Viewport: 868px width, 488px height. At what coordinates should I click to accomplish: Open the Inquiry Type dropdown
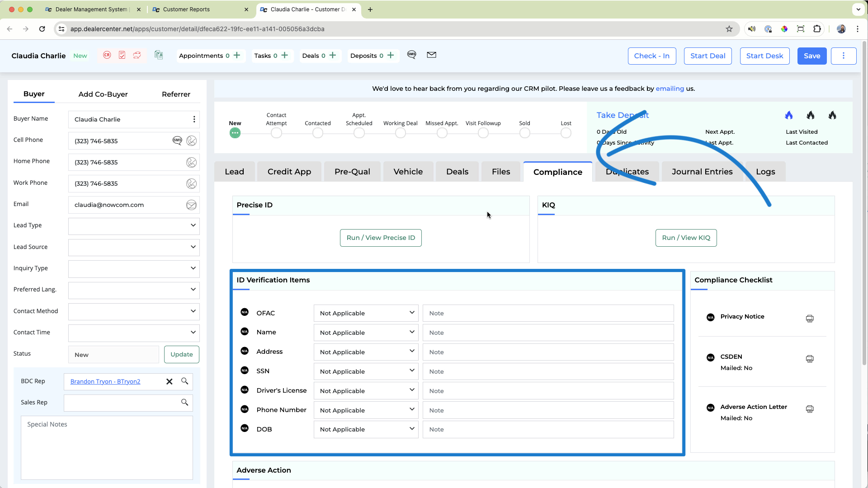[134, 268]
